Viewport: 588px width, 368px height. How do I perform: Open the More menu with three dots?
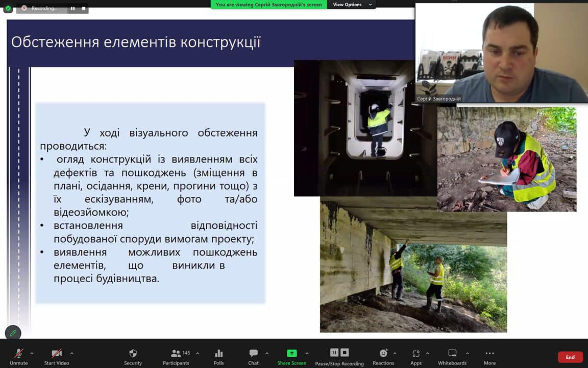tap(489, 356)
